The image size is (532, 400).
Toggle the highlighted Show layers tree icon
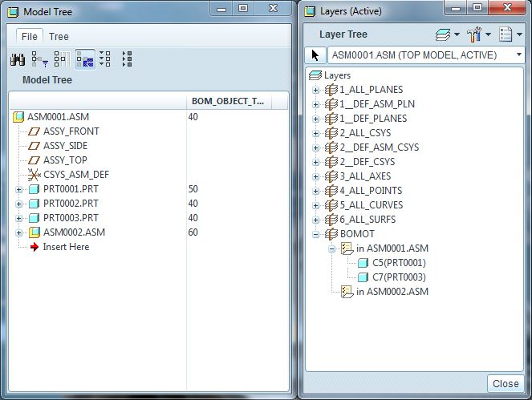(x=85, y=59)
